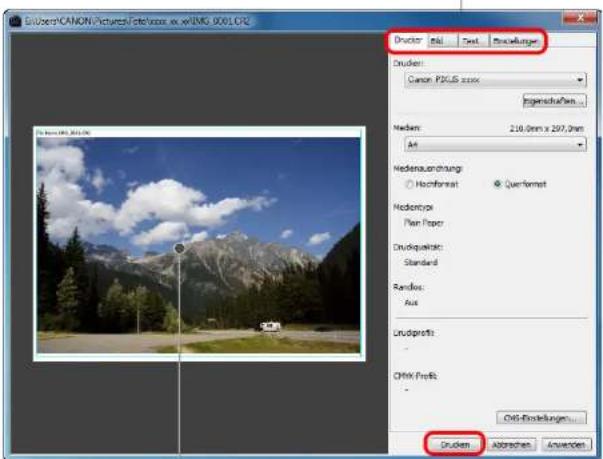The image size is (603, 459).
Task: Open the Bild tab
Action: point(442,41)
